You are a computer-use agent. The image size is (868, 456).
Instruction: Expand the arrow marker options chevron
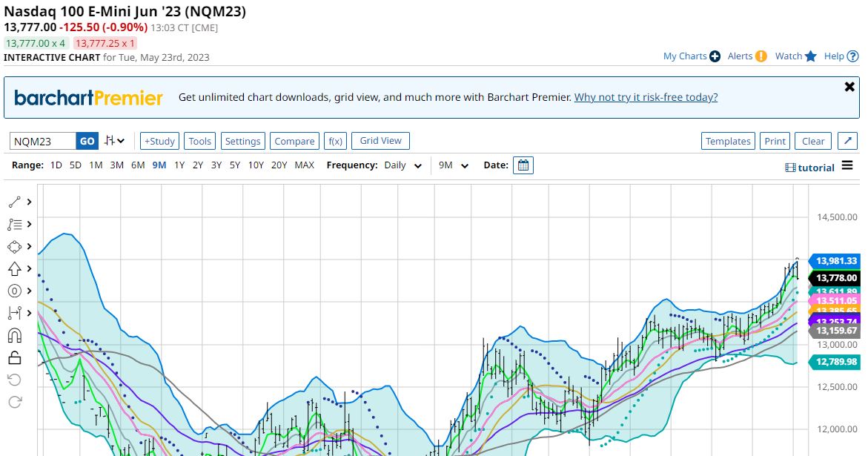click(30, 269)
